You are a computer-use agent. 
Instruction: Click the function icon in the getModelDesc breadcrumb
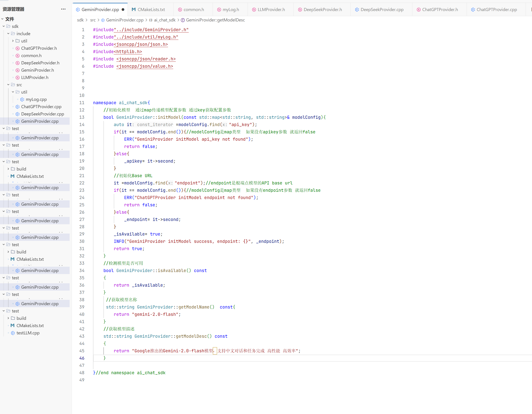[183, 20]
